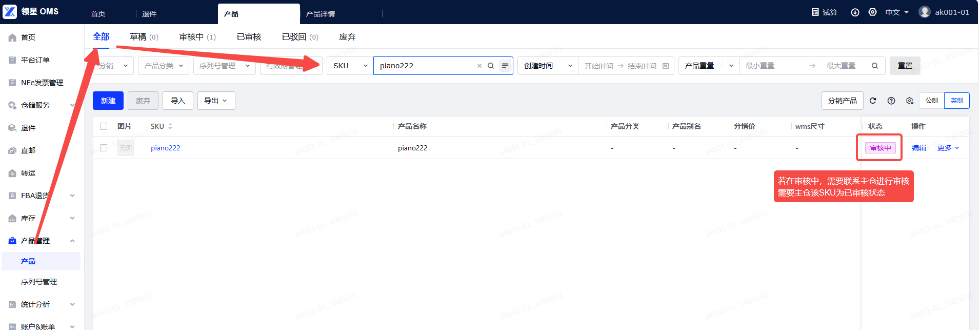980x330 pixels.
Task: Open the help question mark icon
Action: click(891, 101)
